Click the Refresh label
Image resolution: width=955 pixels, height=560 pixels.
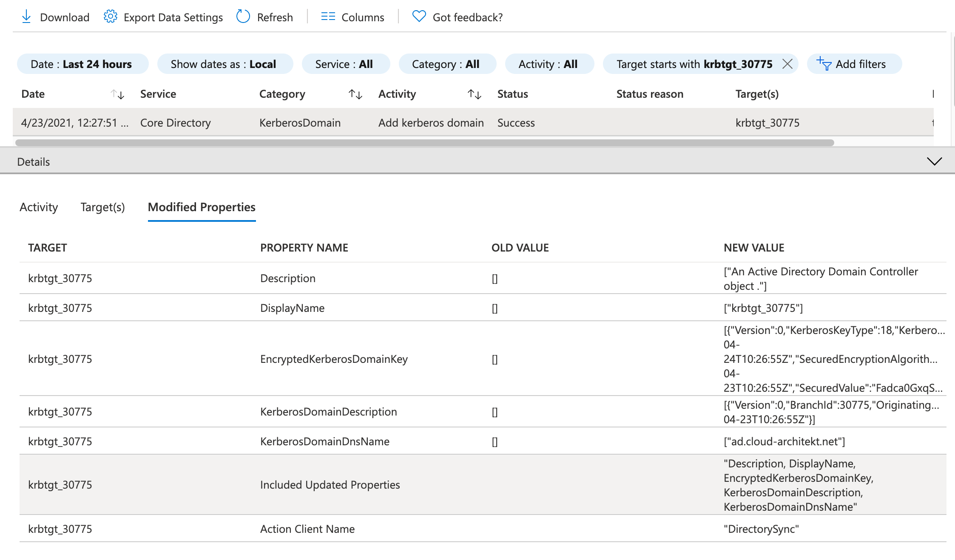pyautogui.click(x=275, y=17)
